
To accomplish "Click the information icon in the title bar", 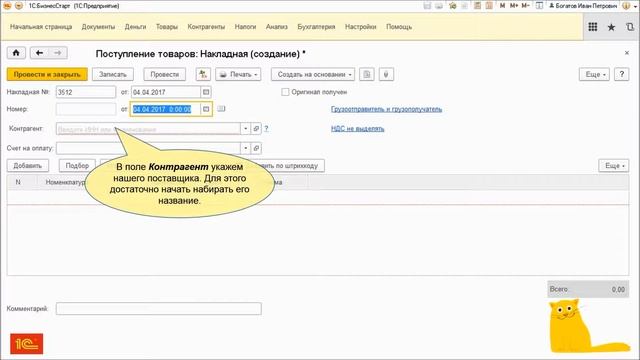I will (x=626, y=6).
